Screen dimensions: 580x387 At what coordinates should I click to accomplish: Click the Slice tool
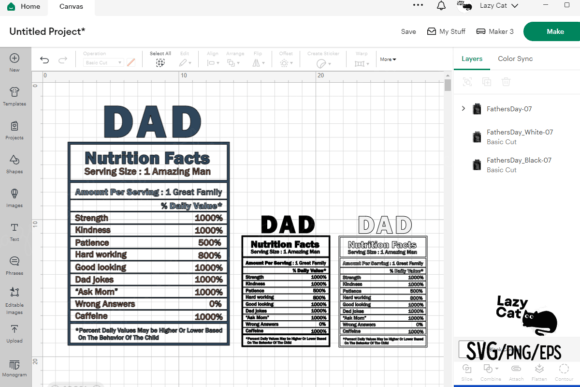[467, 372]
